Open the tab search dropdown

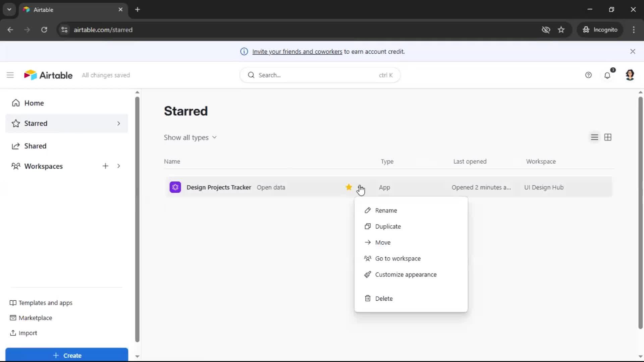[x=9, y=9]
